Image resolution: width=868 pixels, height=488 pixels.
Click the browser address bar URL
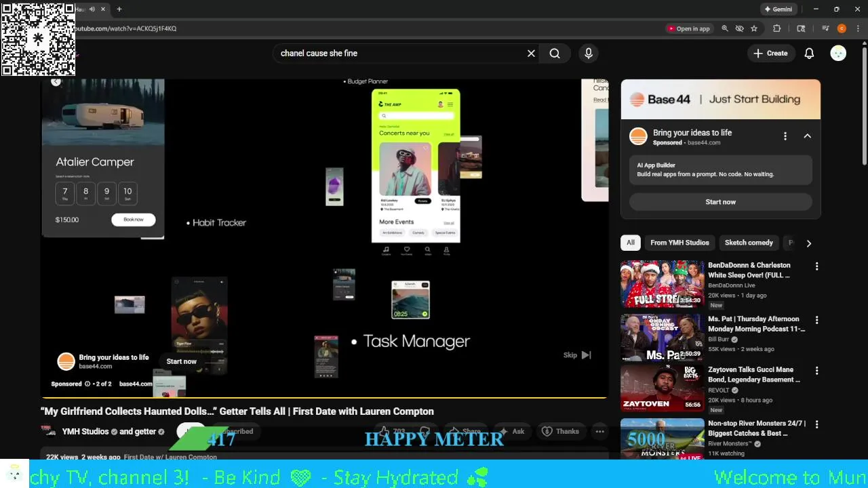[x=125, y=28]
